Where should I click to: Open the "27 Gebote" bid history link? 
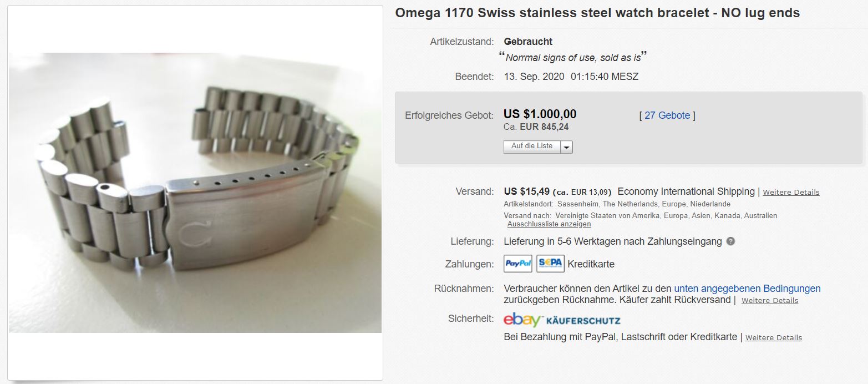tap(667, 115)
